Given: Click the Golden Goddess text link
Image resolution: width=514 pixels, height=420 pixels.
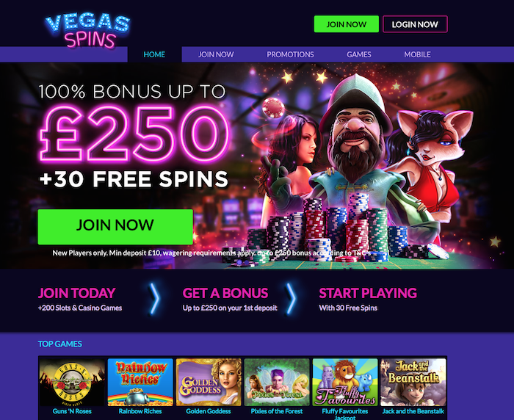Looking at the screenshot, I should [x=209, y=411].
